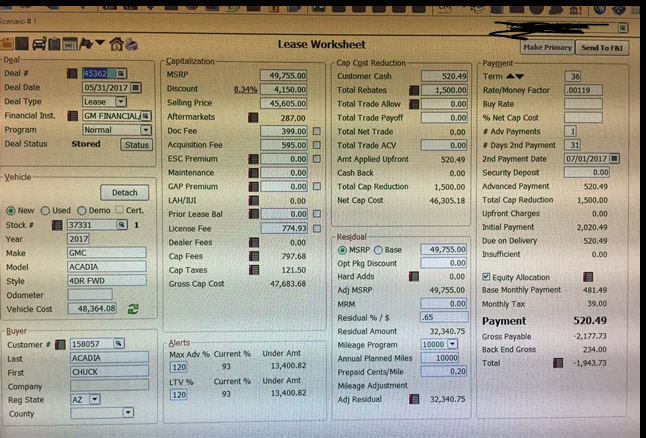Toggle the Acquisition Fee checkbox
Image resolution: width=646 pixels, height=438 pixels.
(x=316, y=145)
